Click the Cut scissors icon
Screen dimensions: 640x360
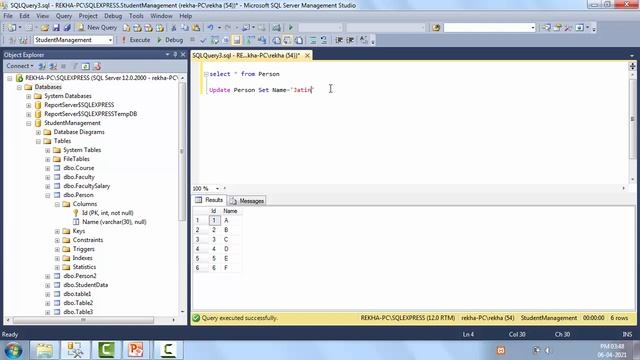[x=173, y=27]
